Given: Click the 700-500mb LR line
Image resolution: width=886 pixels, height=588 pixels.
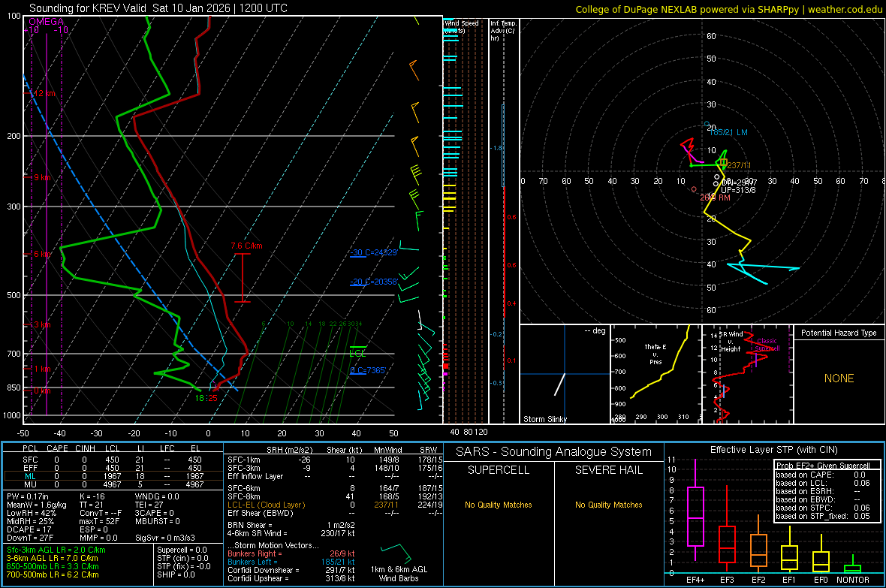Looking at the screenshot, I should pyautogui.click(x=53, y=574).
